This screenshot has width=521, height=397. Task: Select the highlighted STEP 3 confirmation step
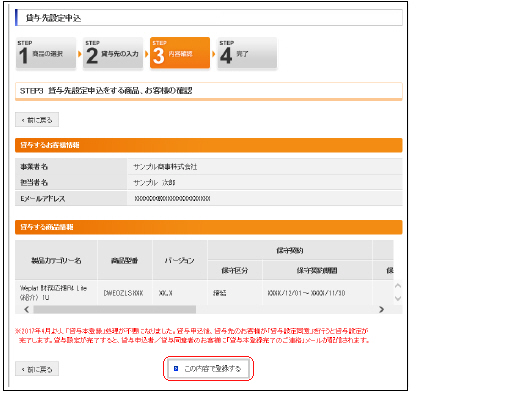180,53
